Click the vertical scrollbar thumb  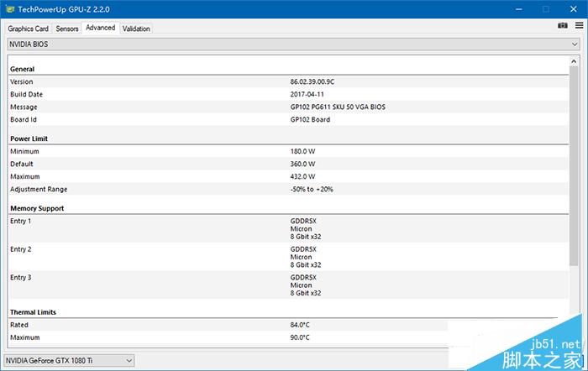[574, 166]
